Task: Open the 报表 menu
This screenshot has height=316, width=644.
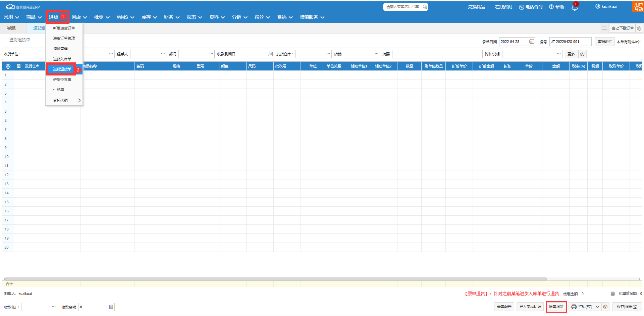Action: pos(195,17)
